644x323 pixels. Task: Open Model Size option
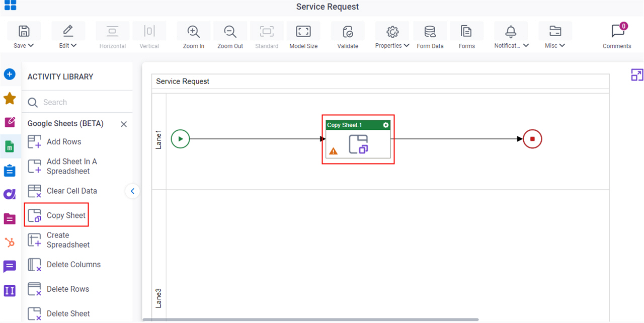(x=303, y=37)
